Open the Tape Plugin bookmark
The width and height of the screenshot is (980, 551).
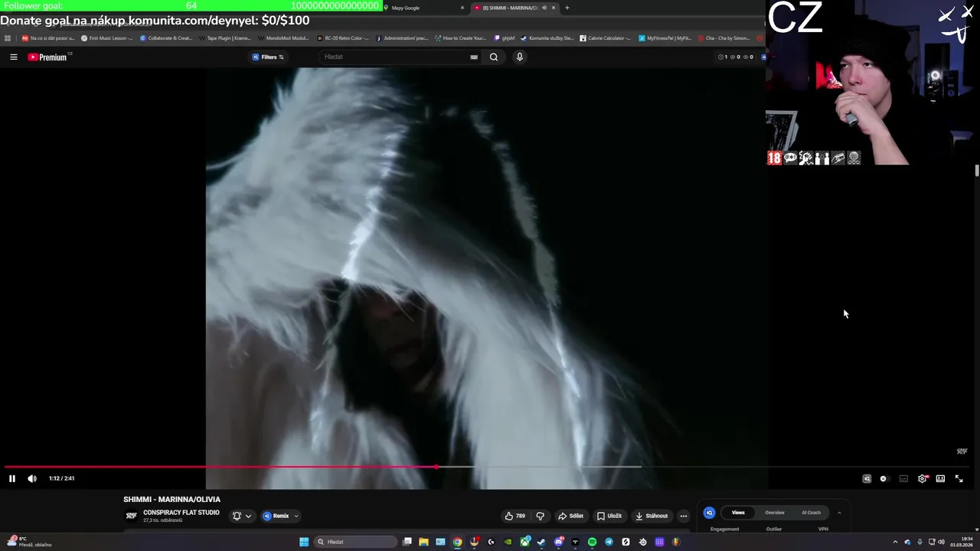click(224, 37)
